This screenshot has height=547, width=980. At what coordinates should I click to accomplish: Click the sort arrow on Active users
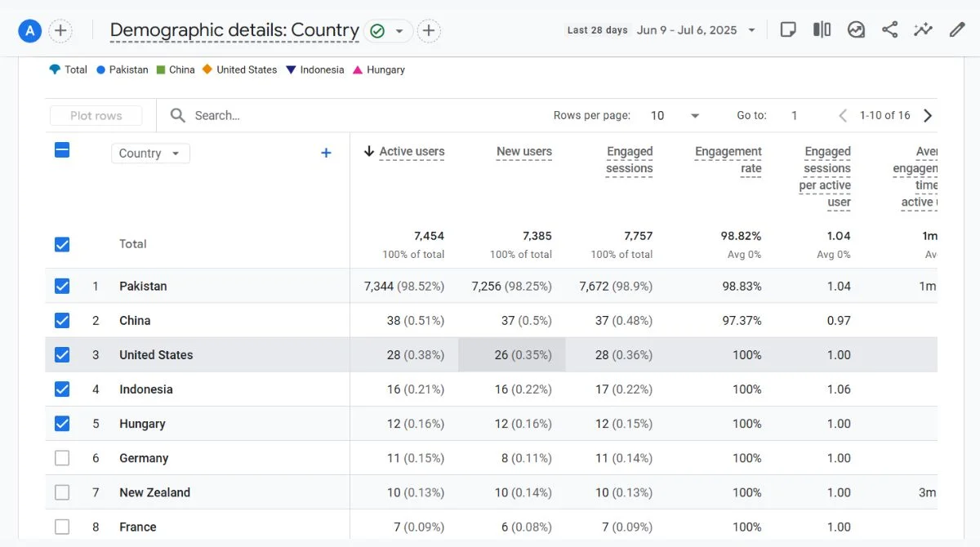click(x=369, y=151)
